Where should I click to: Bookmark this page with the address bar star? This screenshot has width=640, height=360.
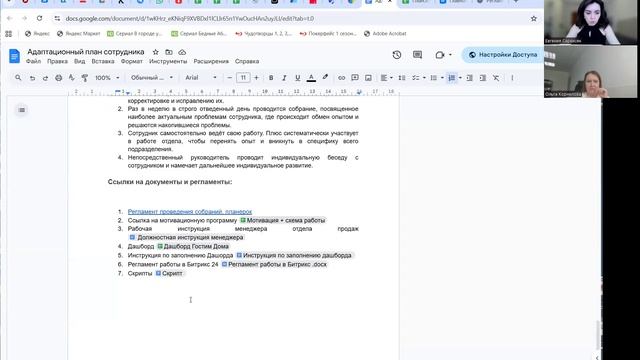coord(533,18)
